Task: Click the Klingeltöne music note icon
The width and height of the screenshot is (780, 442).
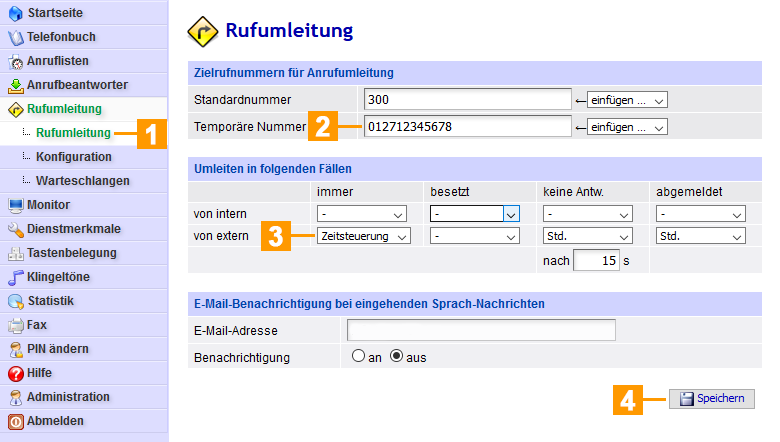Action: (x=15, y=278)
